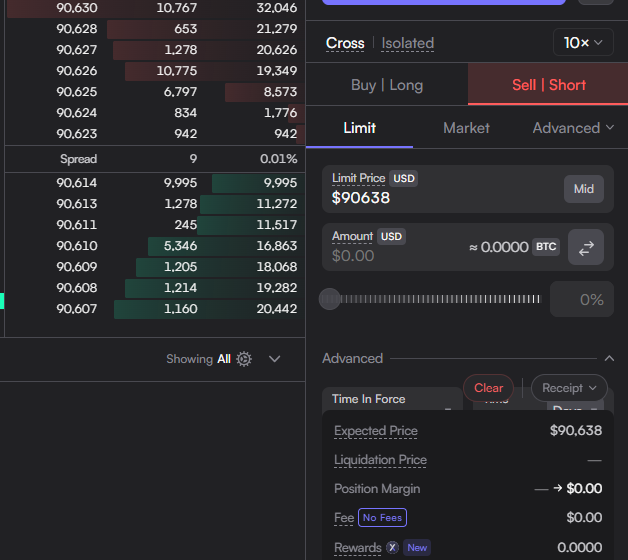Open the 10× leverage dropdown
Screen dimensions: 628x560
(x=583, y=43)
